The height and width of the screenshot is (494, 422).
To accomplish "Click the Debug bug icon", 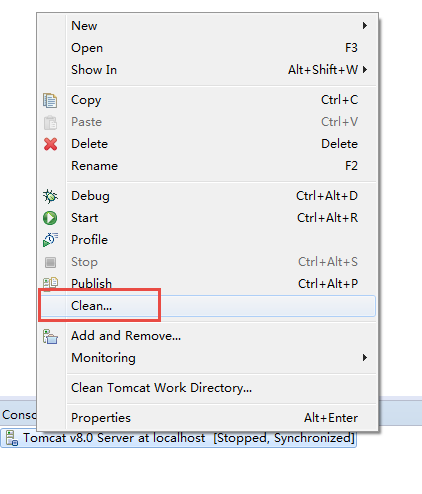I will coord(50,196).
